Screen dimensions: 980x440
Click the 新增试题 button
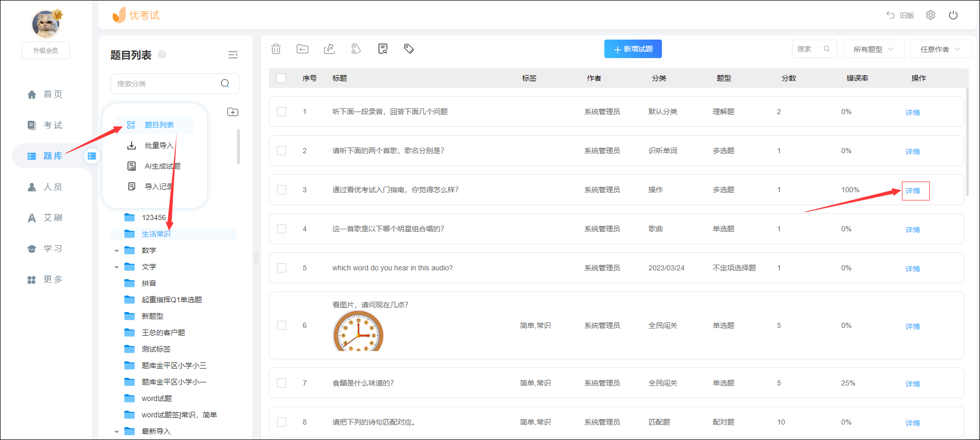pos(633,49)
